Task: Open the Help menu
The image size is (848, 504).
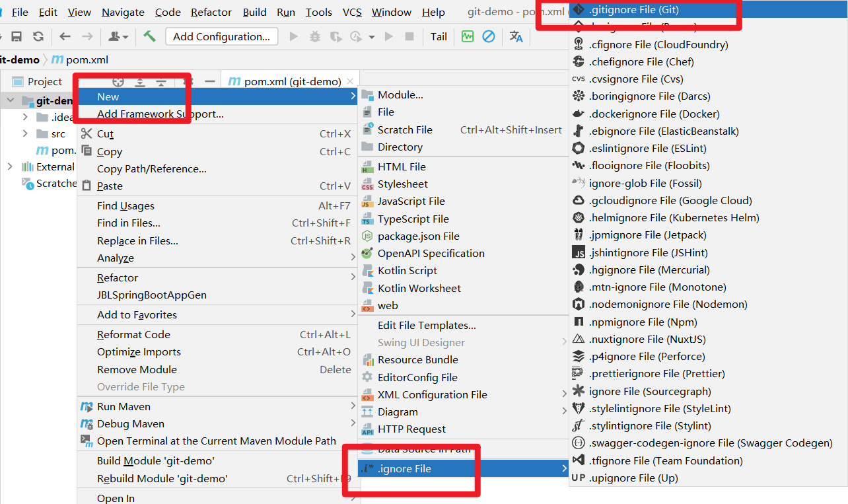Action: (433, 12)
